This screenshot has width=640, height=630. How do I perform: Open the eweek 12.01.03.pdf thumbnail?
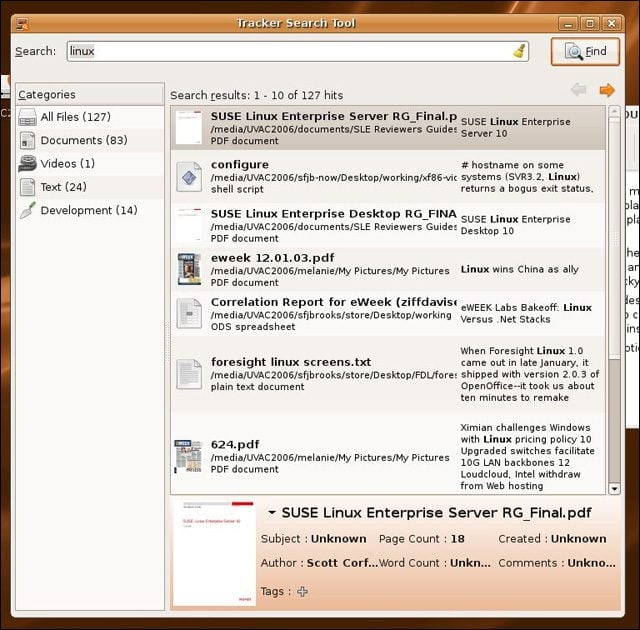pos(189,269)
